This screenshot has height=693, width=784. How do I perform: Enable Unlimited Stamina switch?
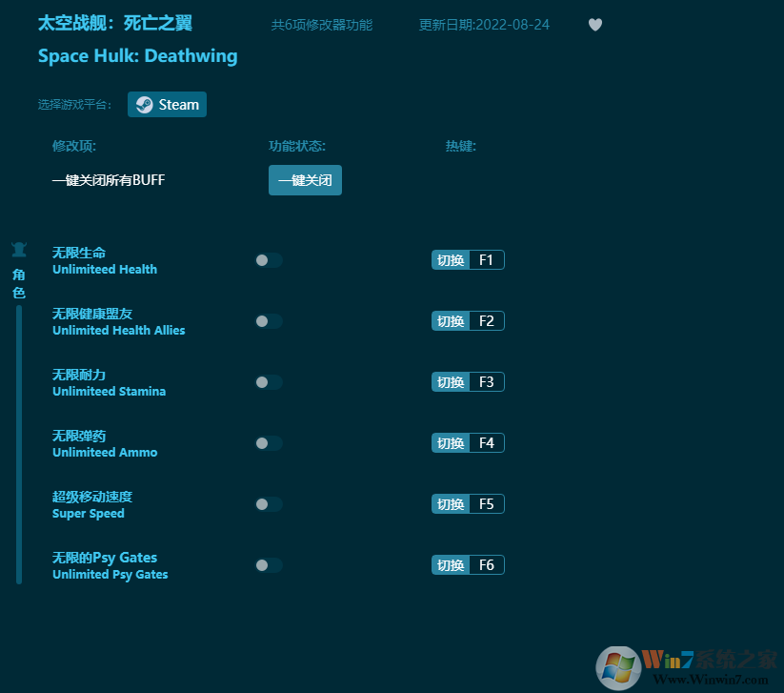(269, 382)
